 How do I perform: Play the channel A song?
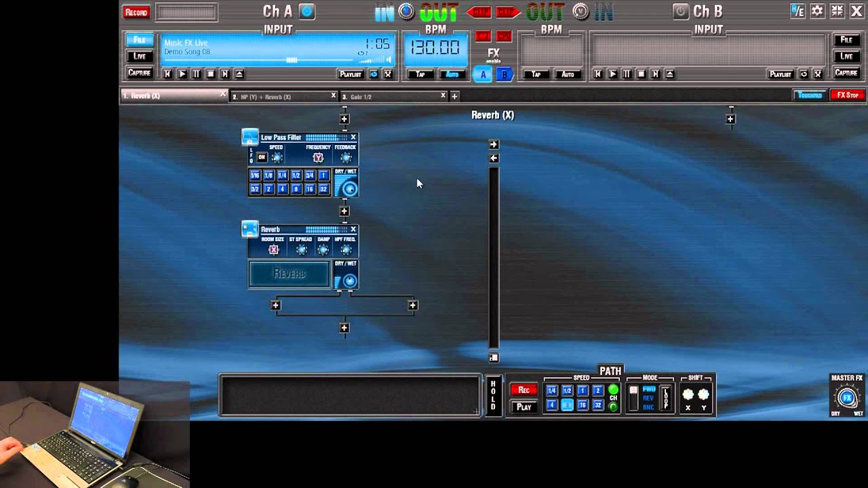182,74
